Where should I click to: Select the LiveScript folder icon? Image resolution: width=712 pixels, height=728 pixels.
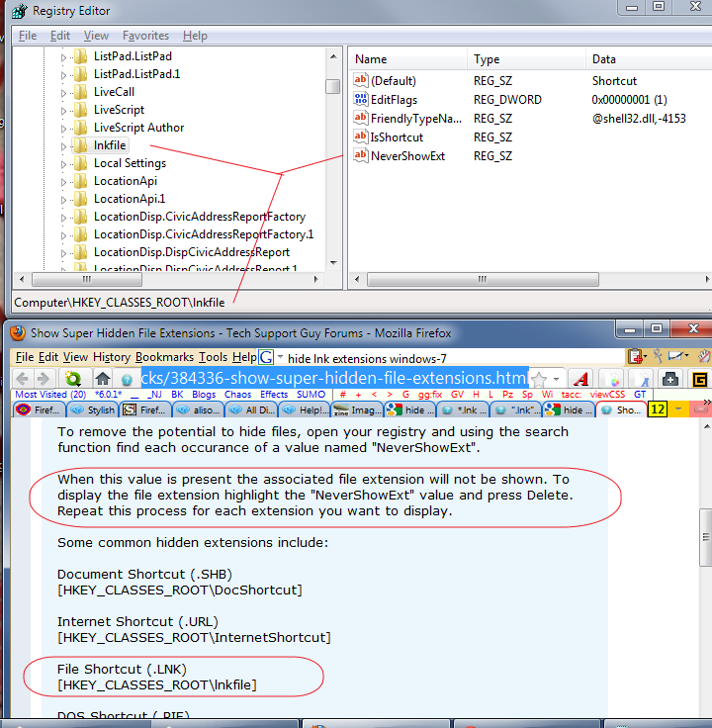(x=81, y=110)
